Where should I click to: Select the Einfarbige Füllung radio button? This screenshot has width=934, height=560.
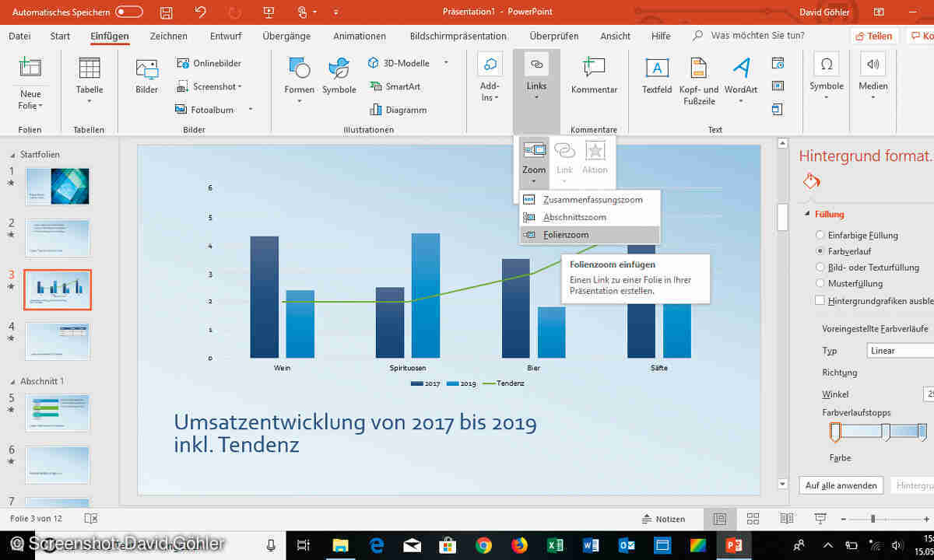click(x=820, y=235)
